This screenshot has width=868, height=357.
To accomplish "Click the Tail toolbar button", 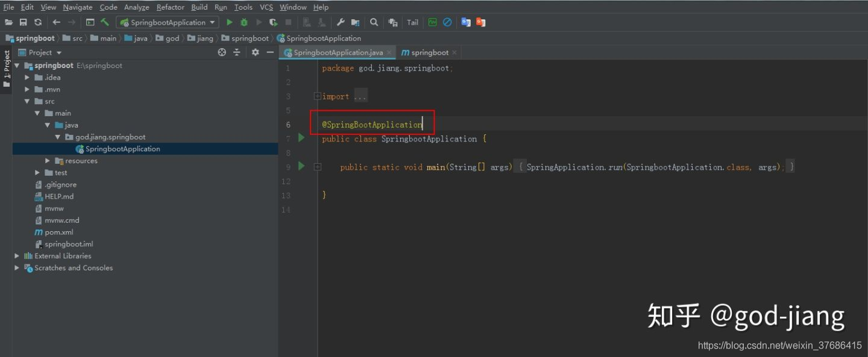I will (x=412, y=22).
